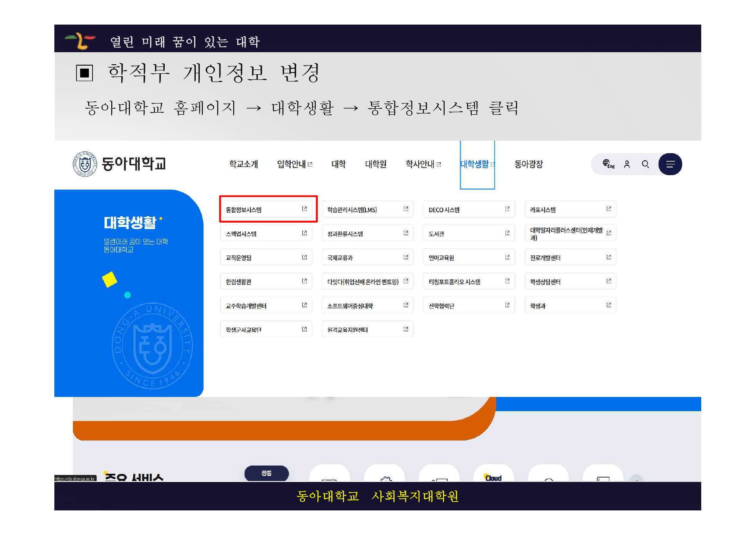Open the user account icon
Screen dimensions: 756x535
[627, 164]
